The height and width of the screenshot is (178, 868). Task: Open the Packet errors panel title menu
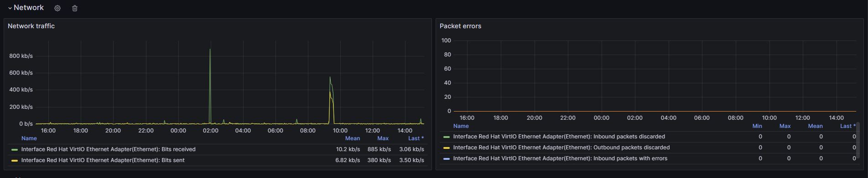[460, 26]
